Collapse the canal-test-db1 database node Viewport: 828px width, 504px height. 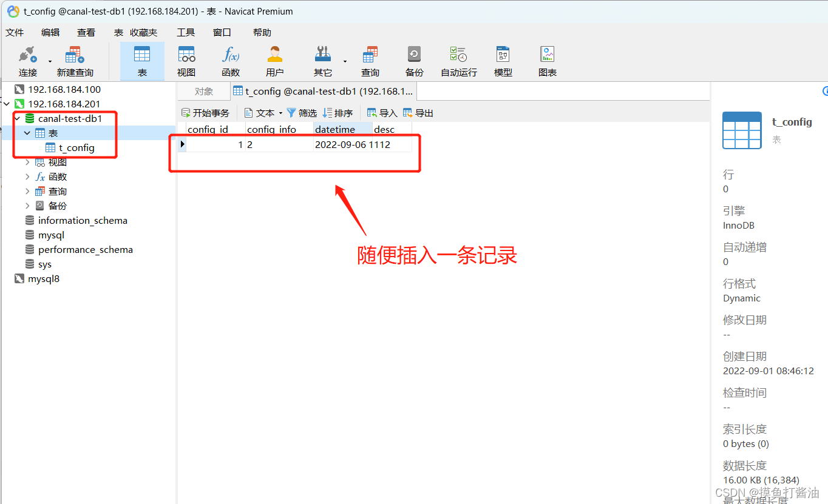tap(17, 118)
